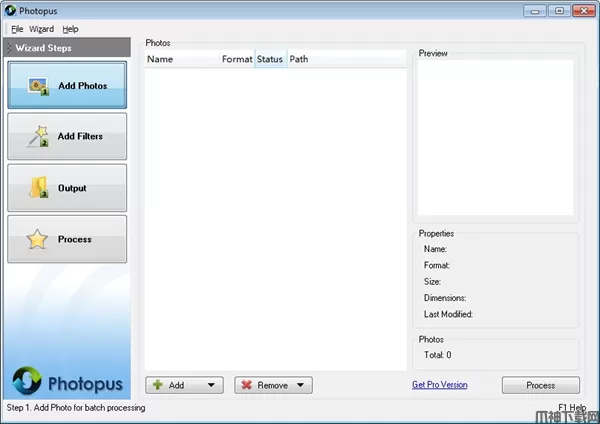Click the Wizard Steps panel grip handle
Image resolution: width=600 pixels, height=424 pixels.
pos(9,48)
